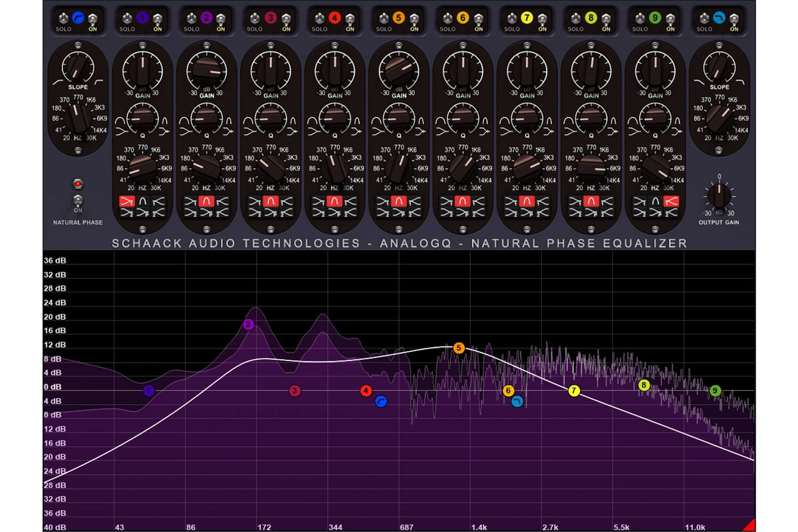Screen dimensions: 798x532
Task: Disable band 2 with its ON switch
Action: (x=222, y=18)
